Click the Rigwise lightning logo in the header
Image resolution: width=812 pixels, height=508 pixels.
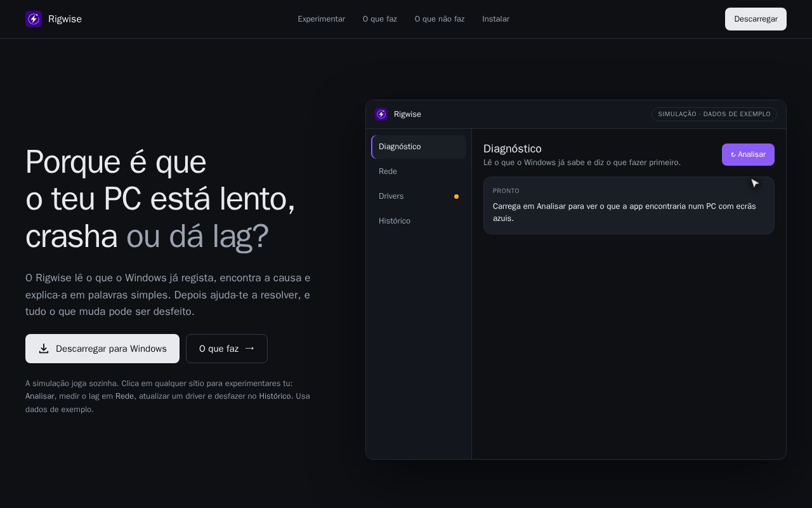34,19
